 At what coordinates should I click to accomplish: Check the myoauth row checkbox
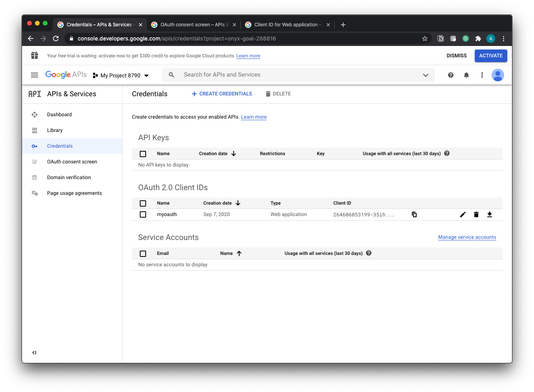[x=143, y=214]
